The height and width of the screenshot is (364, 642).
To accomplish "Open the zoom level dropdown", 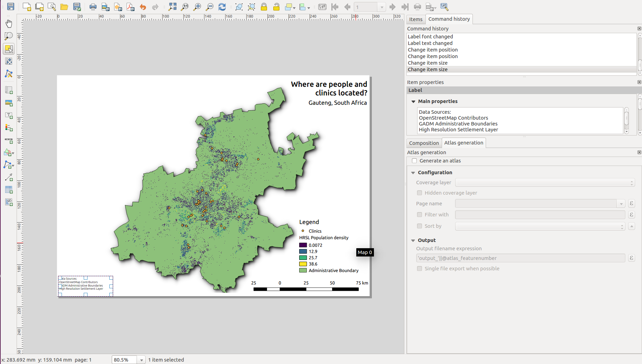I will tap(141, 360).
